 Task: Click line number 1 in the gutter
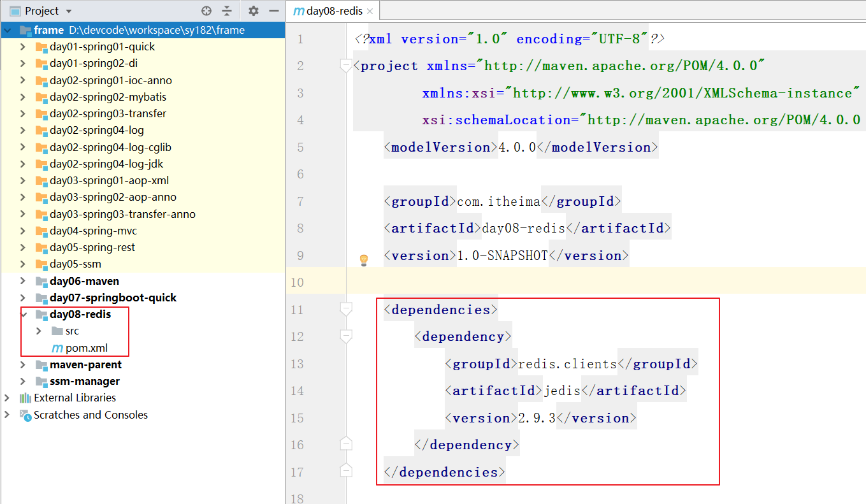coord(300,39)
